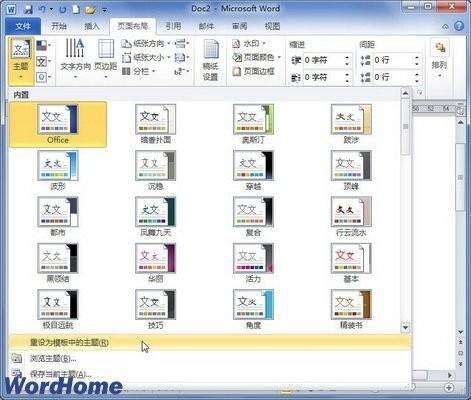Open the 稿纸设置 manuscript paper settings

coord(210,60)
